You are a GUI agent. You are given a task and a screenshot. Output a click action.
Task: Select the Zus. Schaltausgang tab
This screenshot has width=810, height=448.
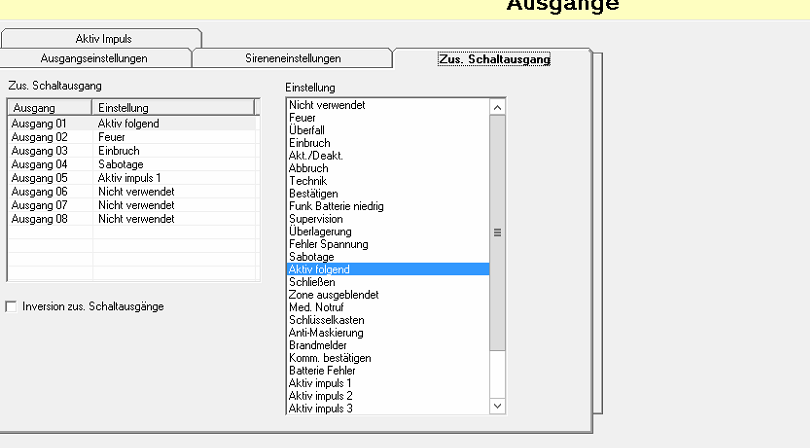click(x=494, y=59)
